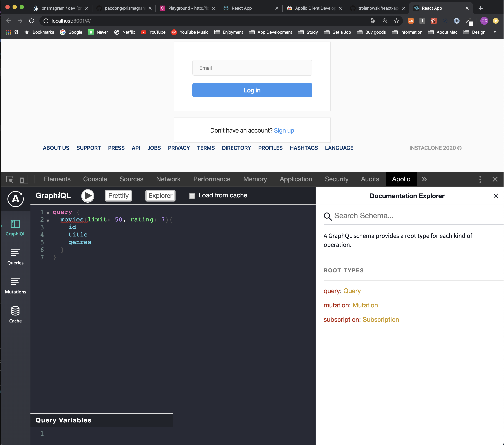Screen dimensions: 504x445
Task: Click the orange EX extension icon
Action: pyautogui.click(x=411, y=21)
